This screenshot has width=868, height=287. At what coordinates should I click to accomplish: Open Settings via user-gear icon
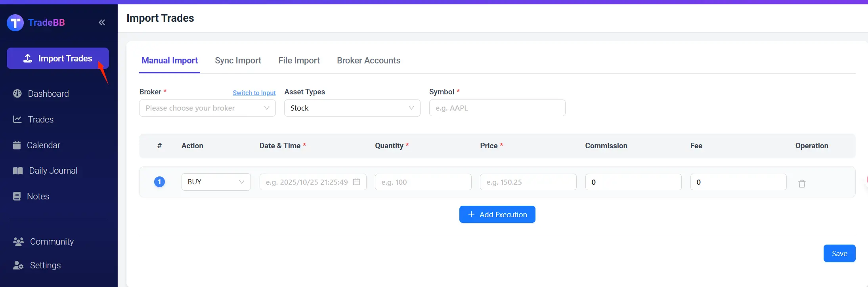click(18, 265)
